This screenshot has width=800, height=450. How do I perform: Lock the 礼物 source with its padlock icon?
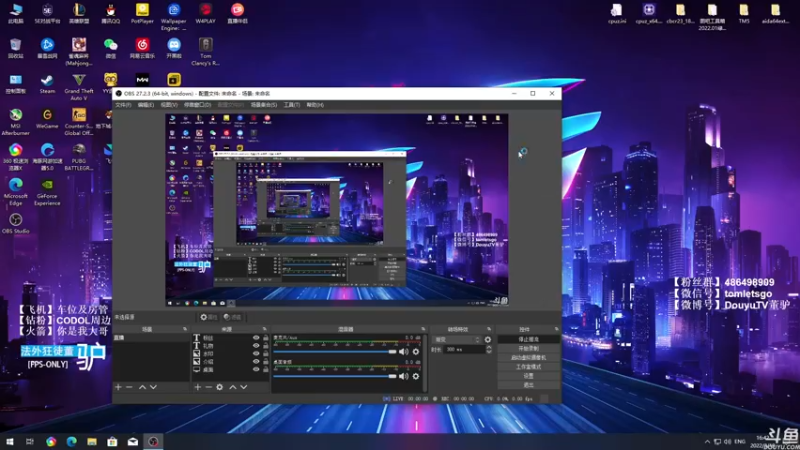pyautogui.click(x=265, y=345)
